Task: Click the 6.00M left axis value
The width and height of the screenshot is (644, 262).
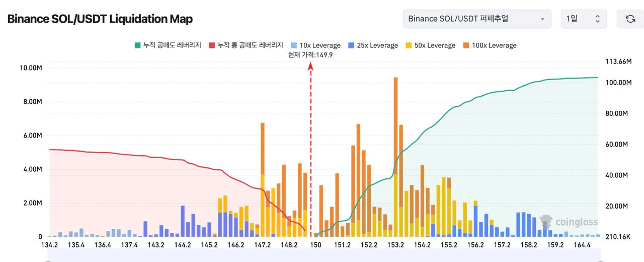Action: (32, 136)
